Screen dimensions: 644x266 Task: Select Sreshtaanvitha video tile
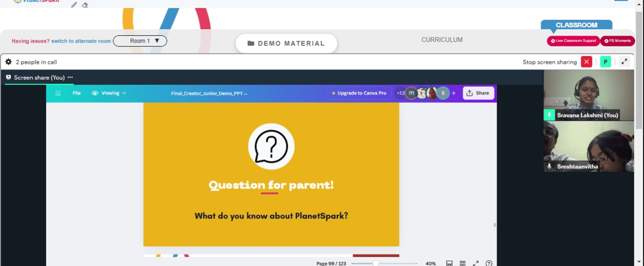589,146
